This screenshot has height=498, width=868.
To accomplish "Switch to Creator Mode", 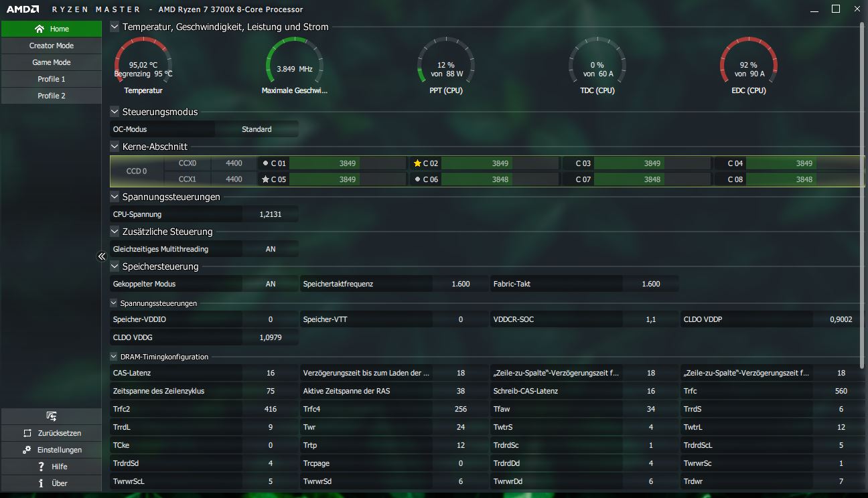I will pyautogui.click(x=51, y=46).
